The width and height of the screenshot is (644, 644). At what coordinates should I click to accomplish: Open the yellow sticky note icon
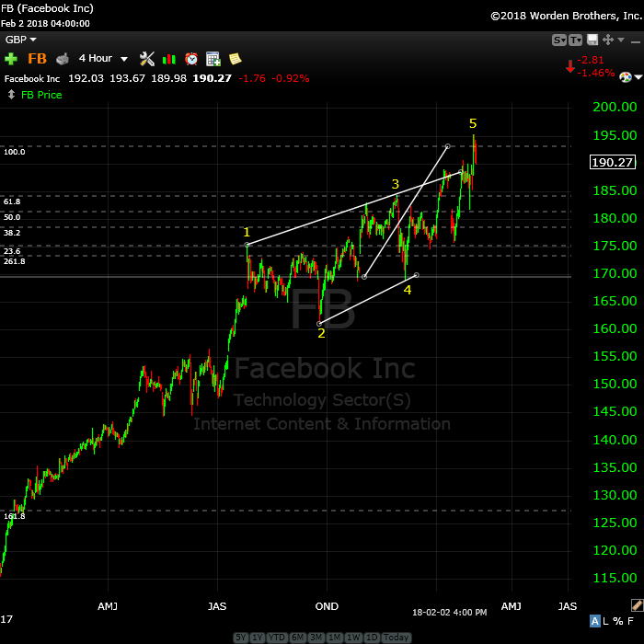point(235,59)
